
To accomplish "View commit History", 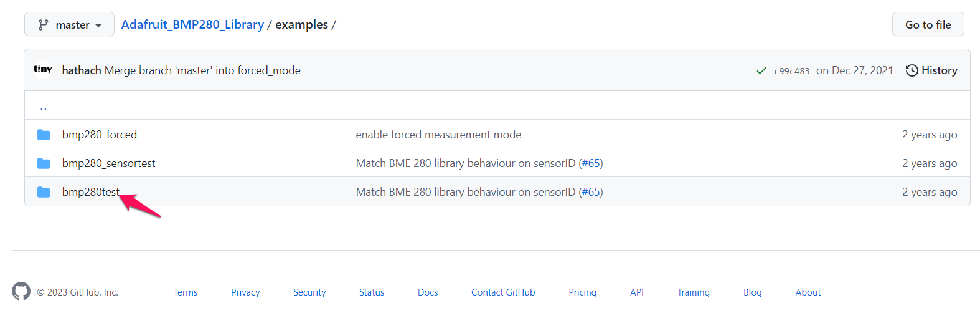I will coord(931,70).
